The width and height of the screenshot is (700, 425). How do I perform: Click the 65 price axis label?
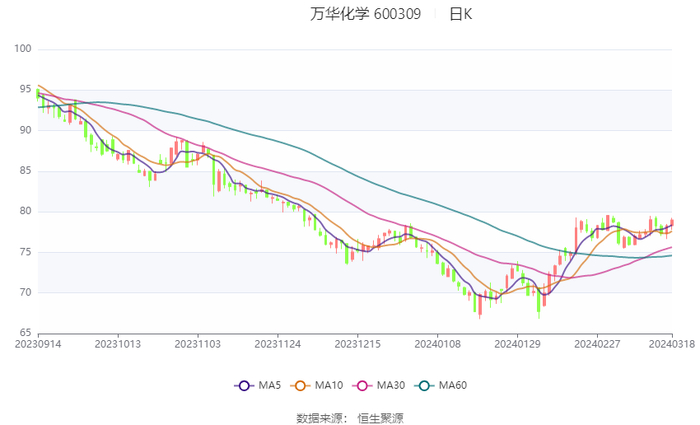tap(26, 333)
